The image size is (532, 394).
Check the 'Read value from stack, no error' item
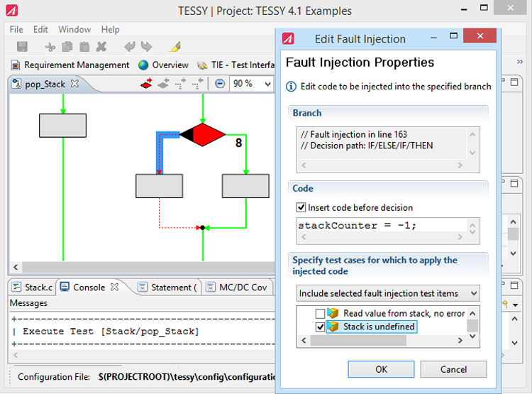pos(320,313)
